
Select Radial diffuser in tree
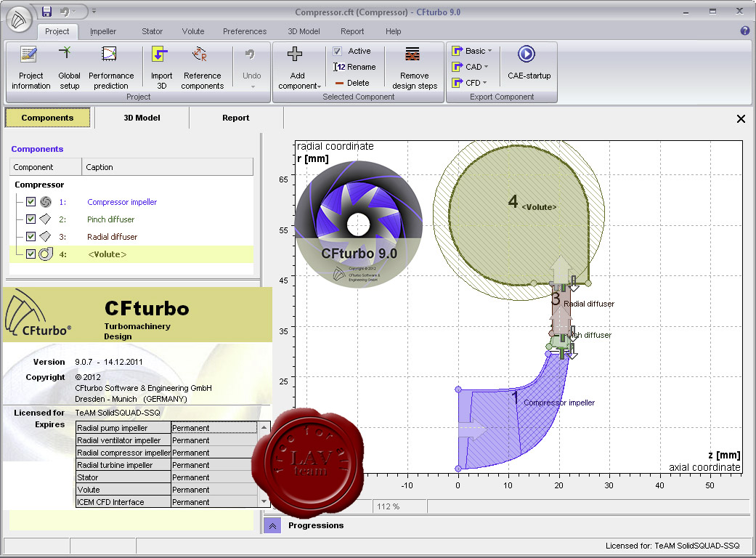point(112,237)
